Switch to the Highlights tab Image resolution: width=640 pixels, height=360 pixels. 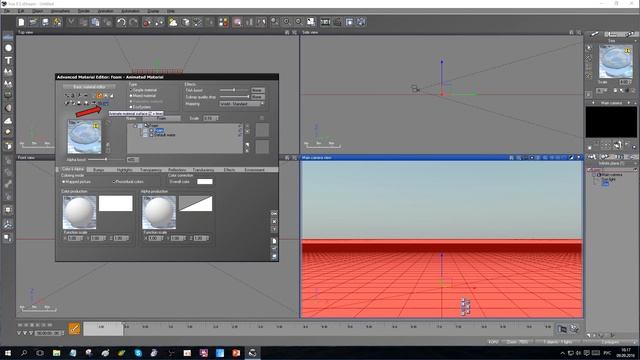(x=124, y=169)
